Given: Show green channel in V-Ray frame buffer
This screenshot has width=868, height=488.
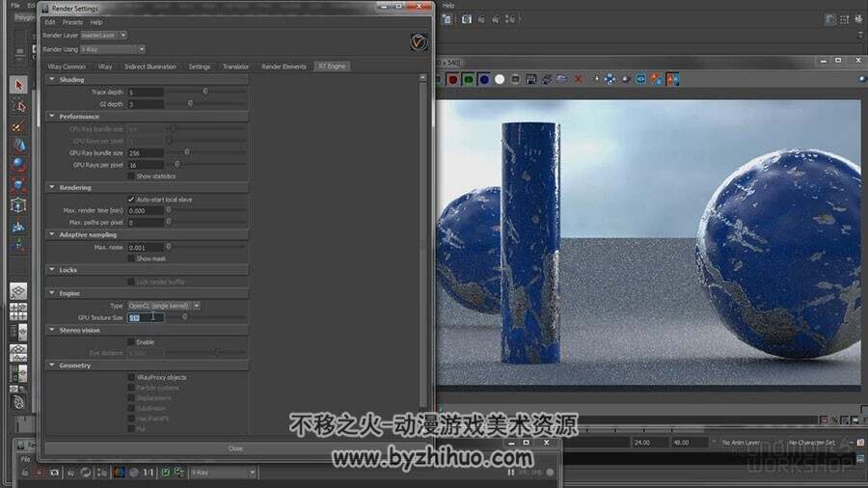Looking at the screenshot, I should pyautogui.click(x=469, y=80).
